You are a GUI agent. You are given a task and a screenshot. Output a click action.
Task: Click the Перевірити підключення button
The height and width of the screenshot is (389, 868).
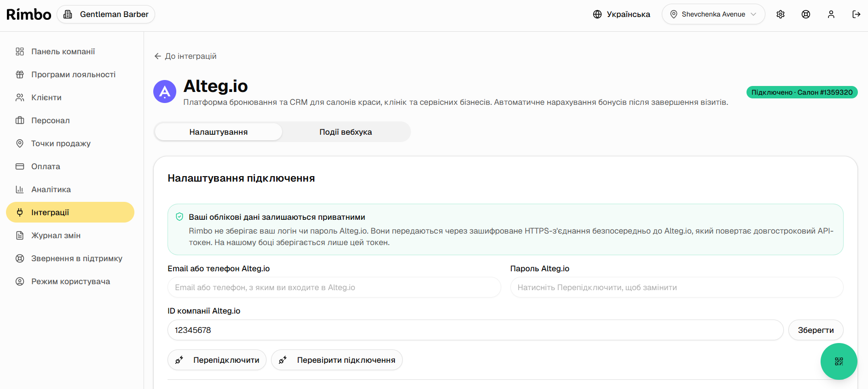[x=337, y=360]
